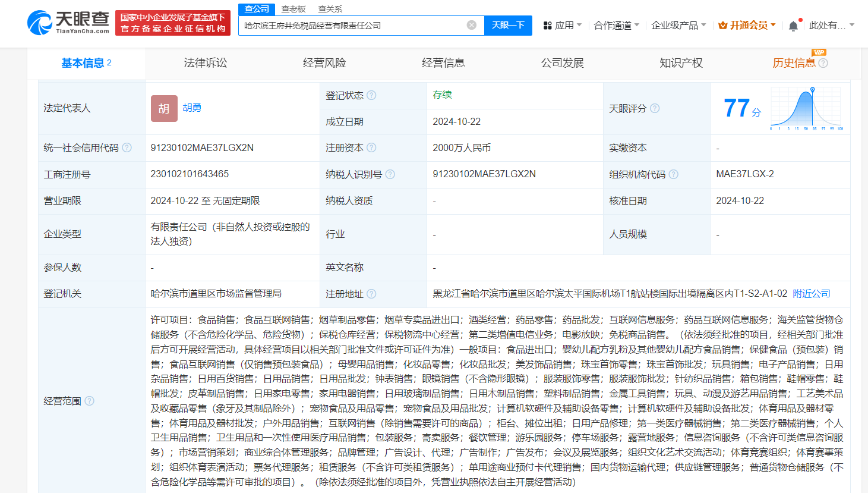
Task: Click the crown icon next to 开通会员
Action: pyautogui.click(x=722, y=25)
